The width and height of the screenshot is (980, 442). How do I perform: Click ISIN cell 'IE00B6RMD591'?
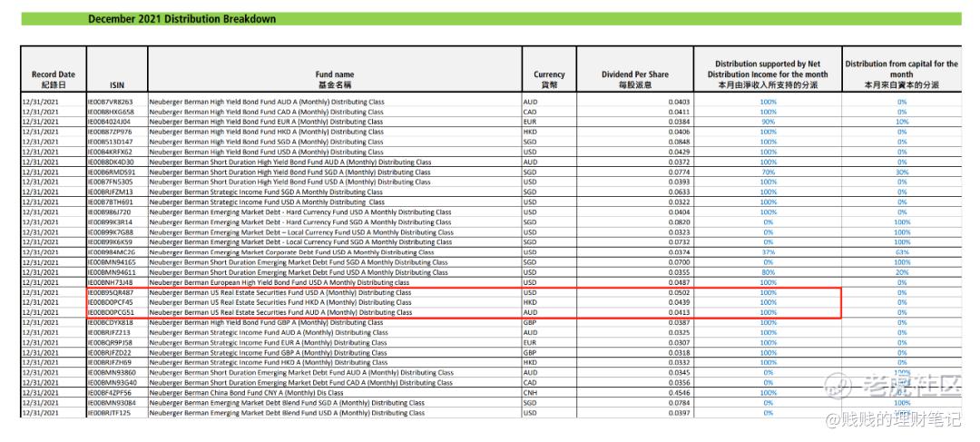(x=112, y=172)
